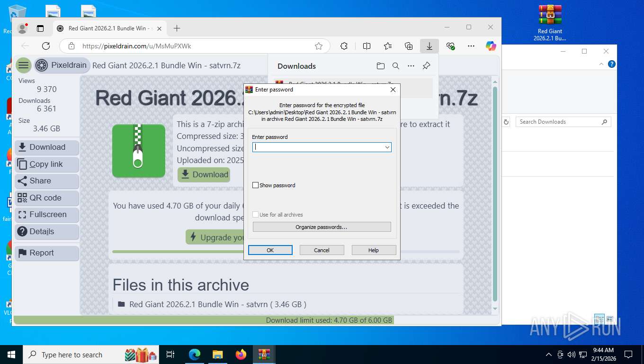
Task: Click the Edge address bar URL
Action: point(136,46)
